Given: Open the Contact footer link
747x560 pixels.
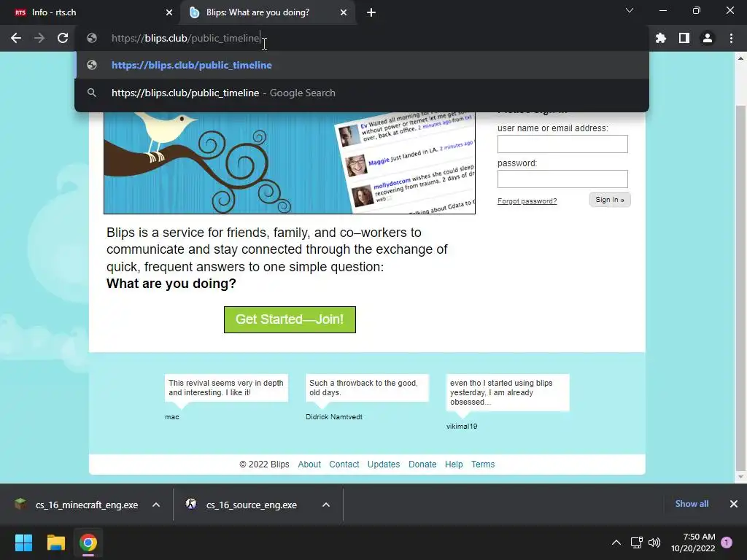Looking at the screenshot, I should pyautogui.click(x=344, y=464).
